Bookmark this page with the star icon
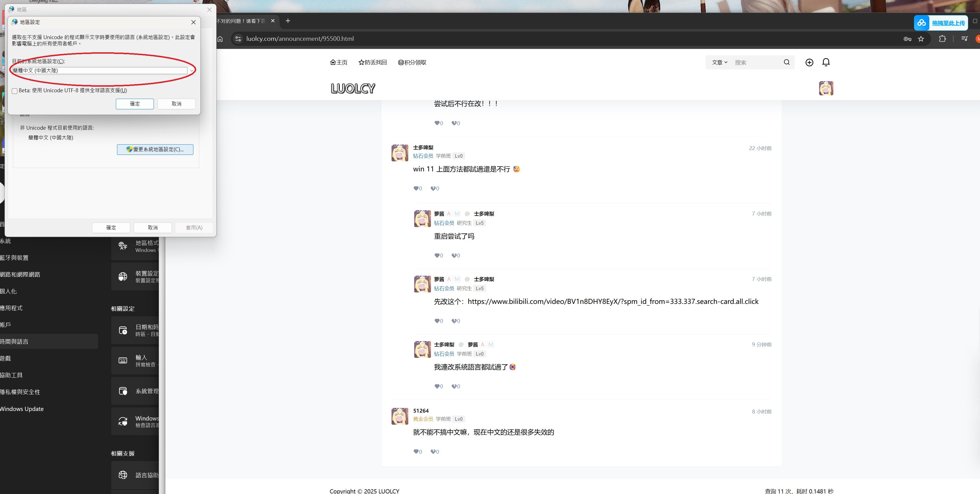 point(921,39)
